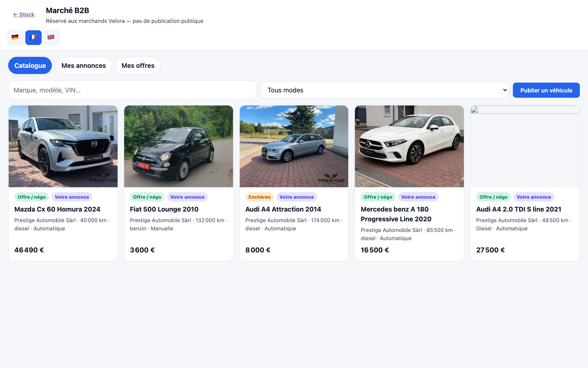Click Fiat details line with 132 000 km

point(179,224)
